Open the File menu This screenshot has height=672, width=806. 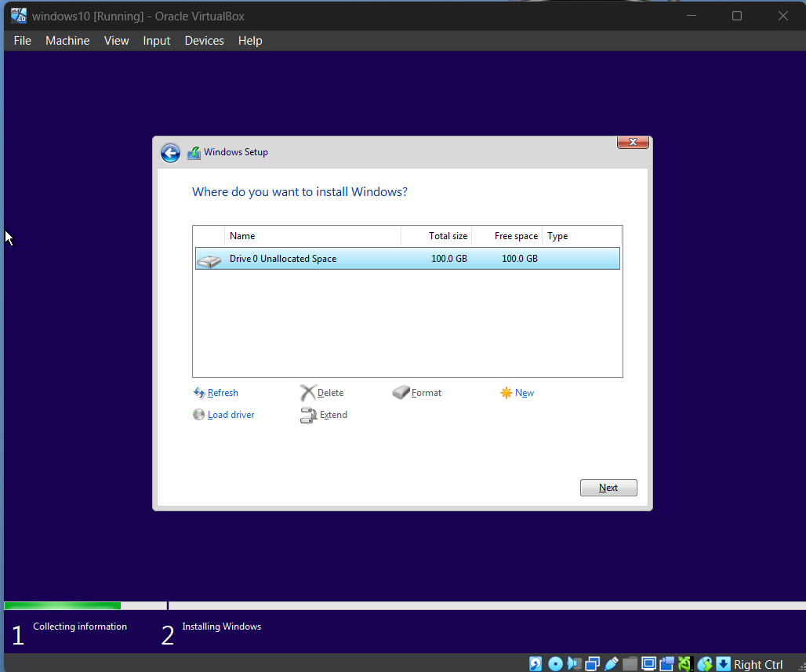point(23,41)
